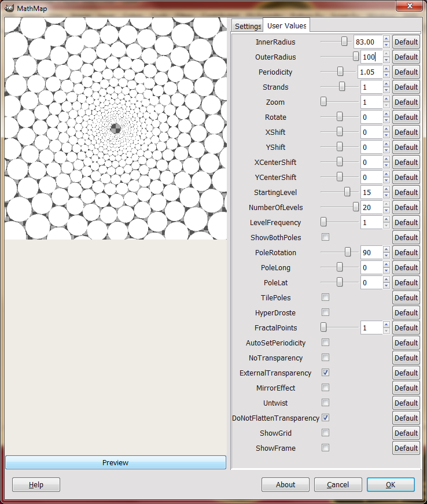Viewport: 427px width, 504px height.
Task: Turn on the ShowGrid checkbox
Action: [x=325, y=433]
